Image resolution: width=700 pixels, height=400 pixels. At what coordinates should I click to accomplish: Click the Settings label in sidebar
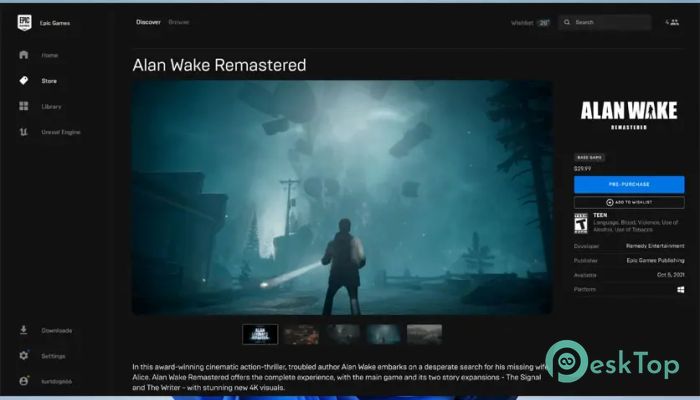click(x=53, y=356)
